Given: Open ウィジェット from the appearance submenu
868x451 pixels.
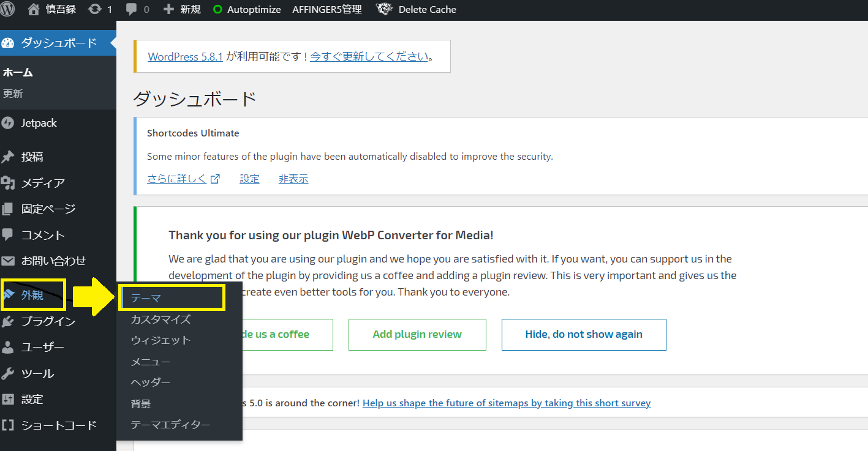Looking at the screenshot, I should 160,340.
